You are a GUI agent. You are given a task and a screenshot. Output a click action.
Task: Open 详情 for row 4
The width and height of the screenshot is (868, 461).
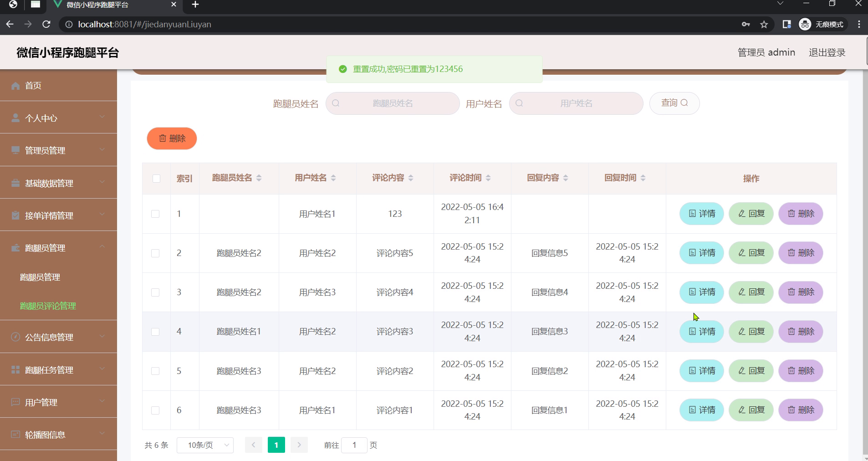click(x=702, y=332)
